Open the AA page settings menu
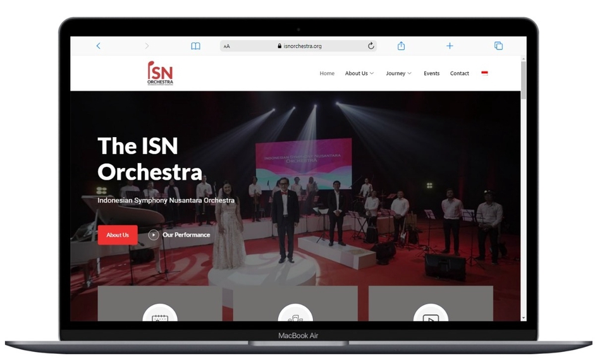Viewport: 607px width, 364px height. pyautogui.click(x=226, y=45)
